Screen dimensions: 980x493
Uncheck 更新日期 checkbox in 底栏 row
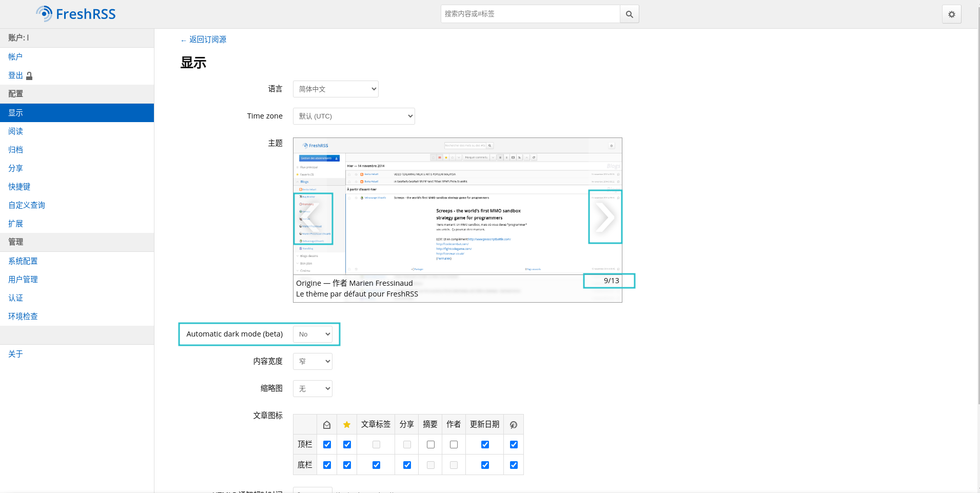coord(485,465)
